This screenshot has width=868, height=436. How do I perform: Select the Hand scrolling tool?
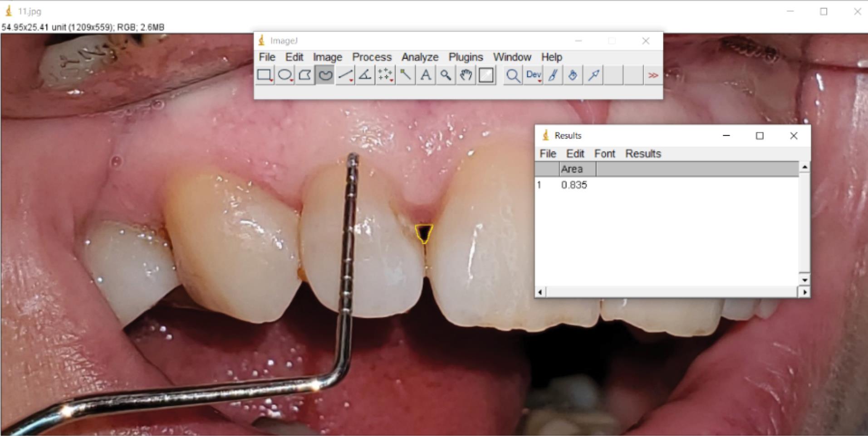tap(466, 75)
